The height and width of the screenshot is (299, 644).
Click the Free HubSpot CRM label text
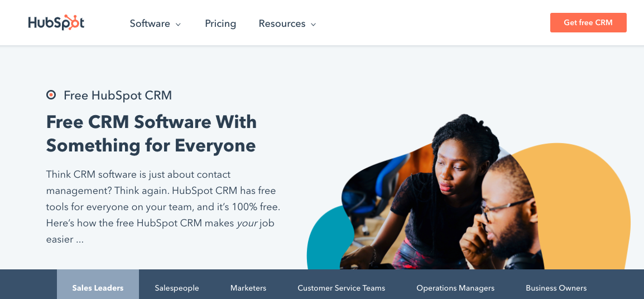[x=118, y=96]
